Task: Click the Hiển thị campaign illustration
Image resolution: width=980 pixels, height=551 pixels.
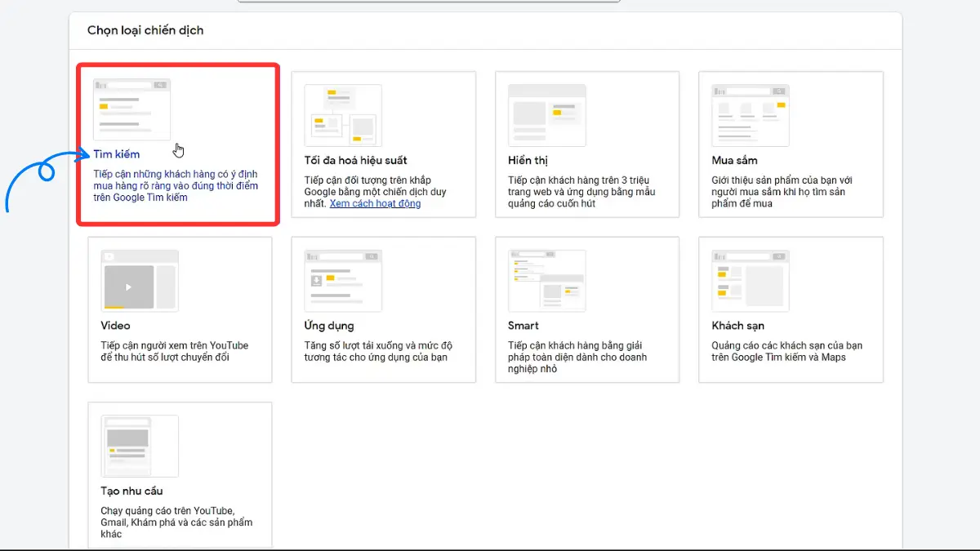Action: pyautogui.click(x=546, y=115)
